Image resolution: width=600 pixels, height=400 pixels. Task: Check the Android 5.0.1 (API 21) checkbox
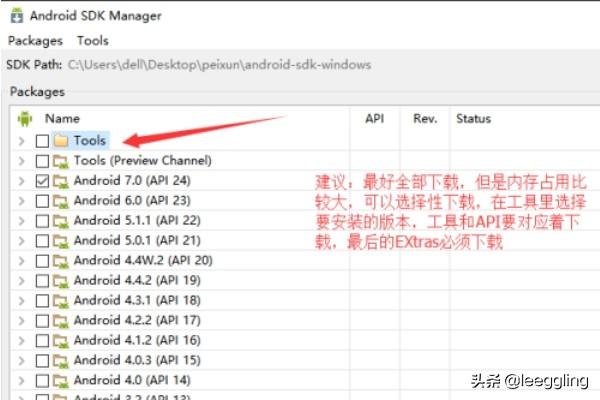[42, 241]
